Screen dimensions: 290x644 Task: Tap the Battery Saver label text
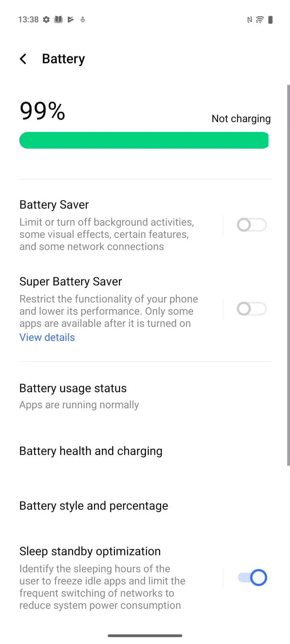(x=54, y=204)
